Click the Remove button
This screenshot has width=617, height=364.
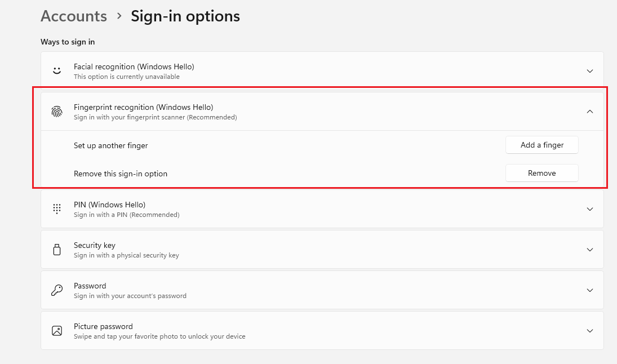(541, 173)
